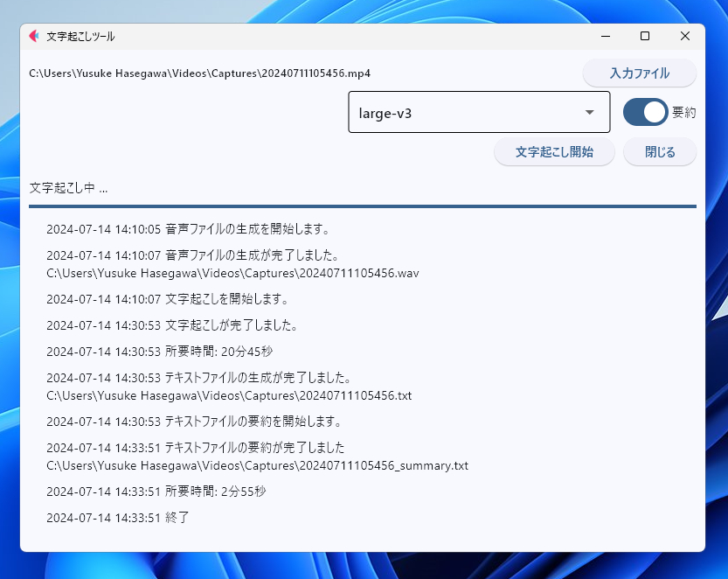Toggle the 要約 summary switch off
Screen dimensions: 728x579
645,113
